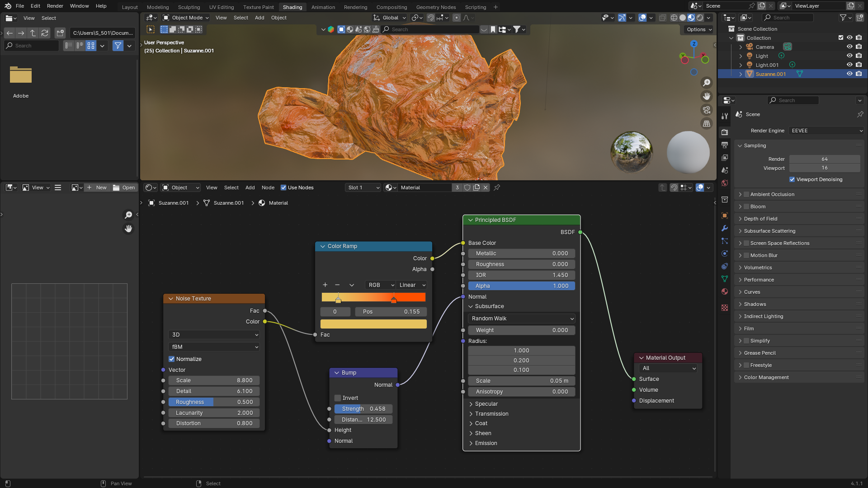Click the Tool properties tab icon
The image size is (868, 488).
725,116
